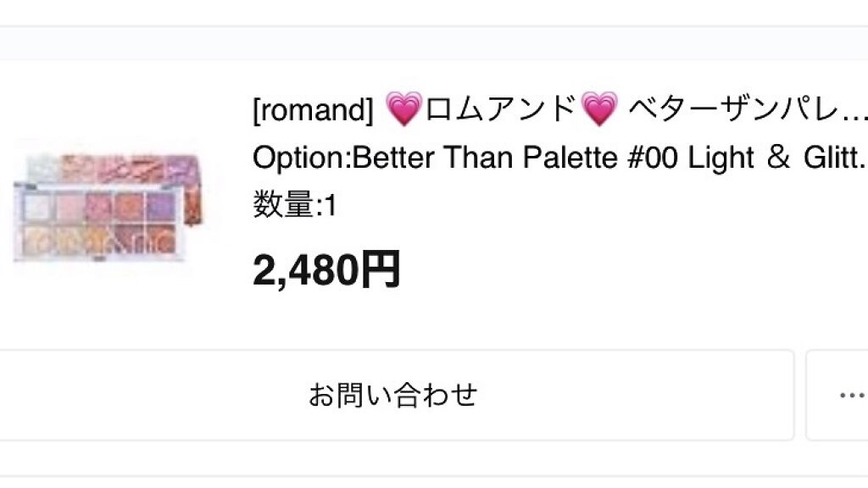Open the [romand] product title link

pos(558,110)
